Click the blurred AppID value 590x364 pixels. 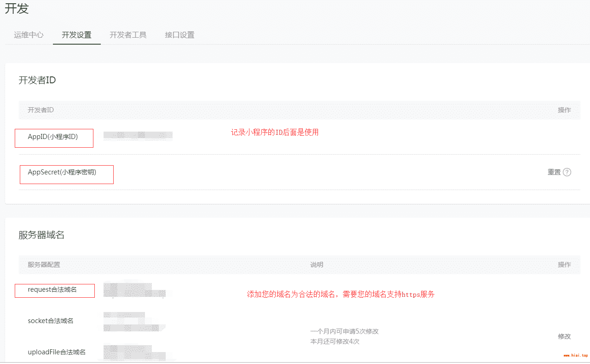coord(138,135)
